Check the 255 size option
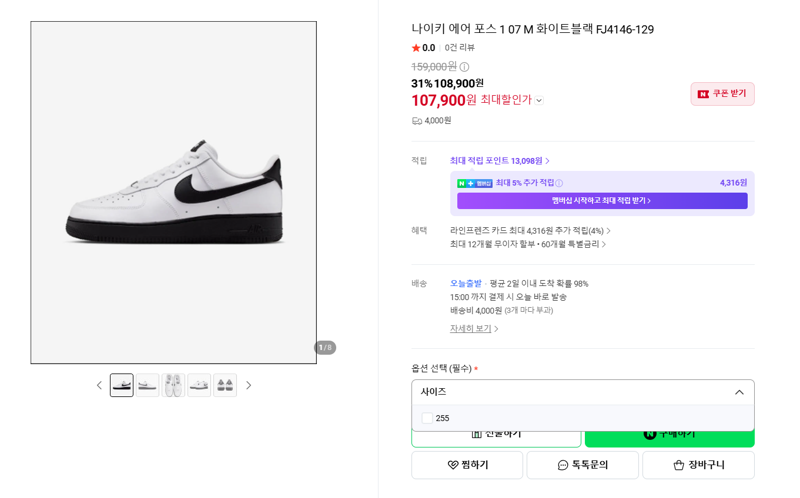800x498 pixels. pos(427,418)
